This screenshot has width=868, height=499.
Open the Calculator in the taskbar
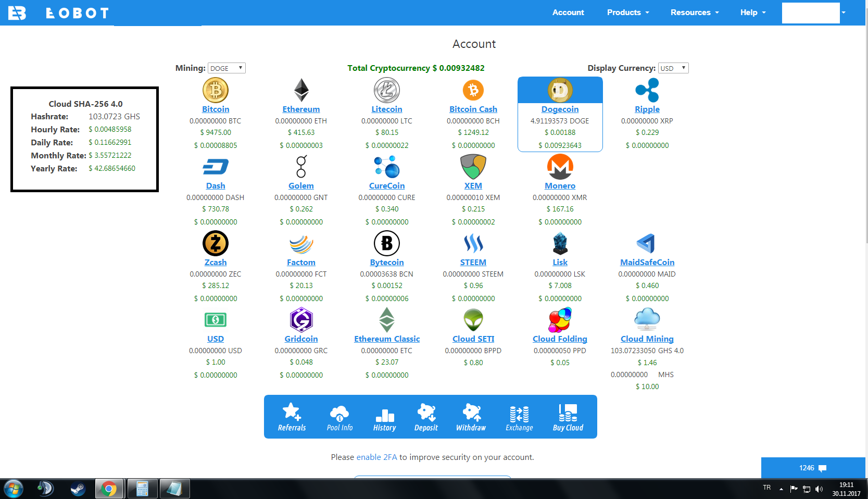(x=143, y=489)
